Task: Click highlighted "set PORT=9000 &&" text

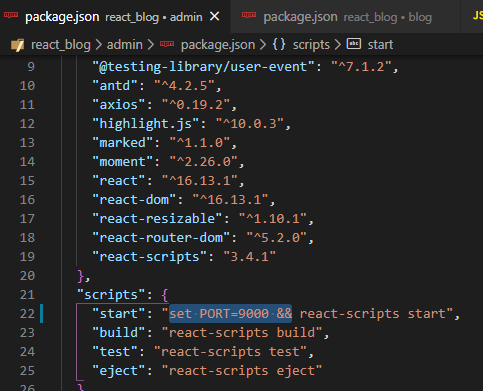Action: (x=230, y=314)
